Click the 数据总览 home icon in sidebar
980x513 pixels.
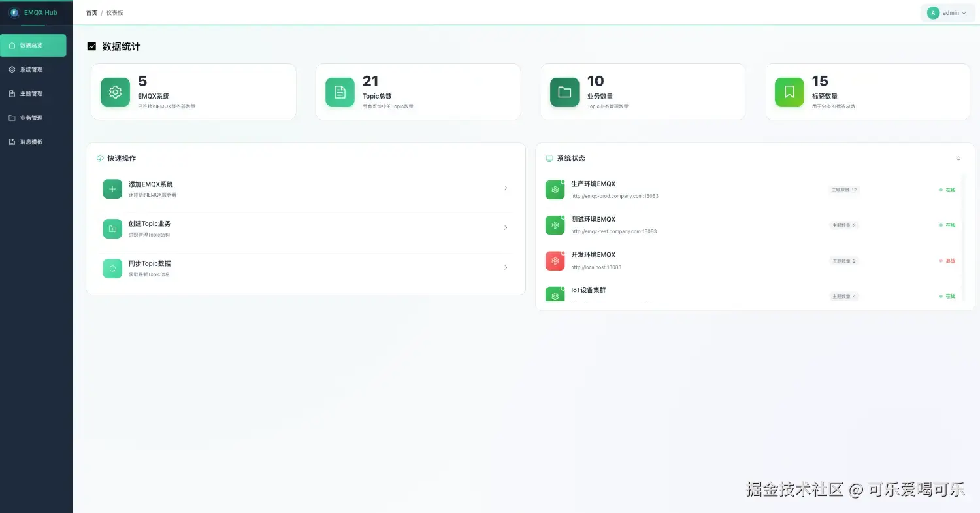tap(12, 46)
